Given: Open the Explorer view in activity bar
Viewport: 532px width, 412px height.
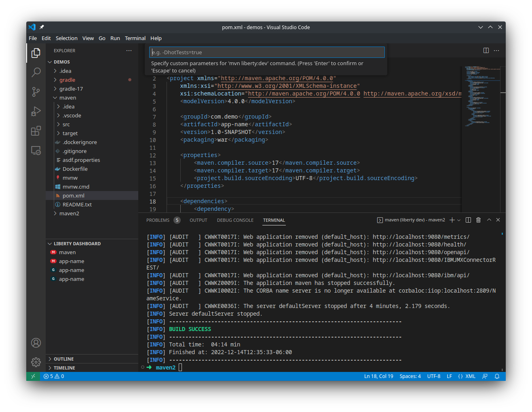Looking at the screenshot, I should [36, 53].
